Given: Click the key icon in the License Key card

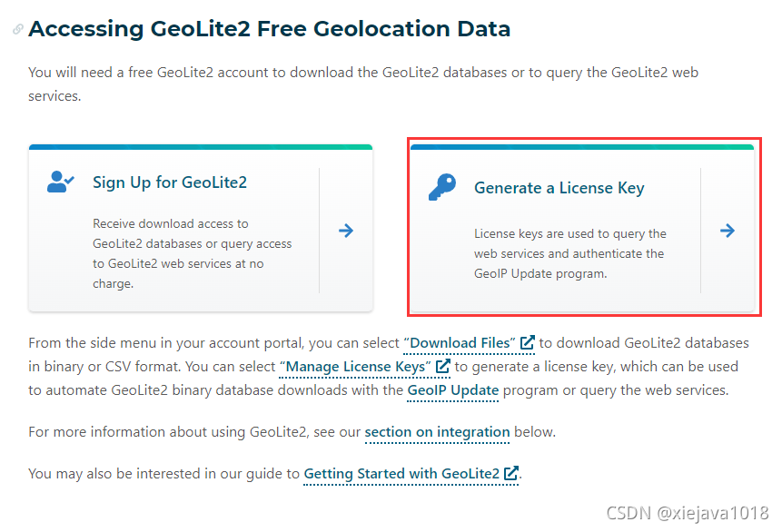Looking at the screenshot, I should point(442,188).
